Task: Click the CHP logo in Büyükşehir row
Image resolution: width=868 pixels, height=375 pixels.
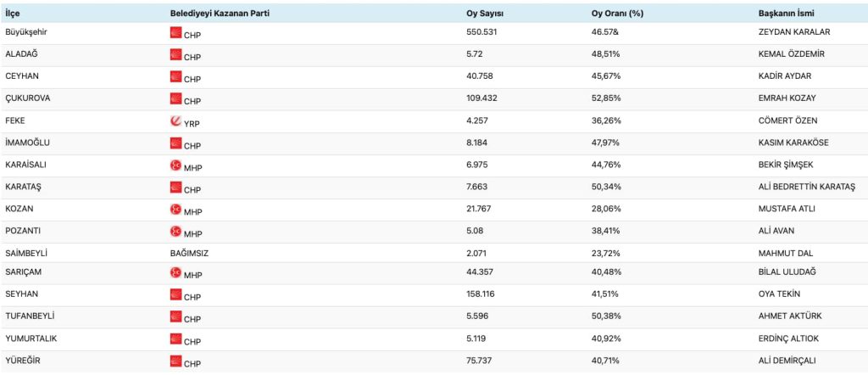Action: tap(176, 32)
